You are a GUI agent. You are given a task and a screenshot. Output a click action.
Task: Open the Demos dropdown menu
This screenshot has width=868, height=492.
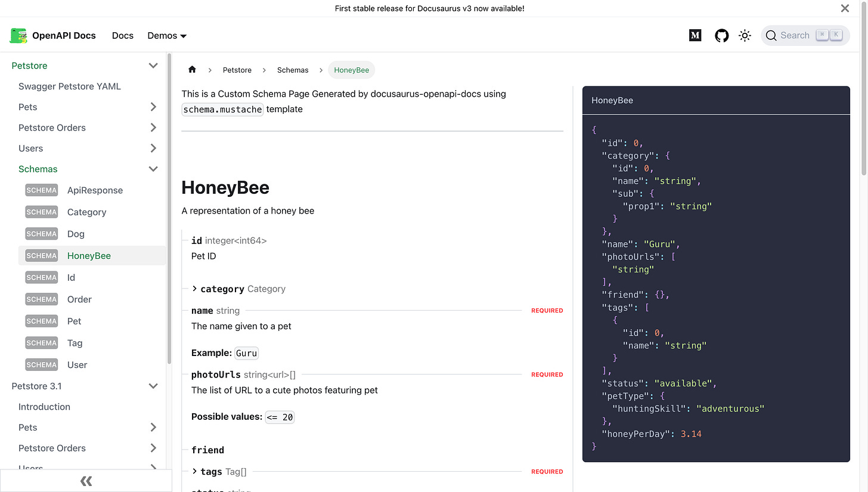pyautogui.click(x=167, y=35)
